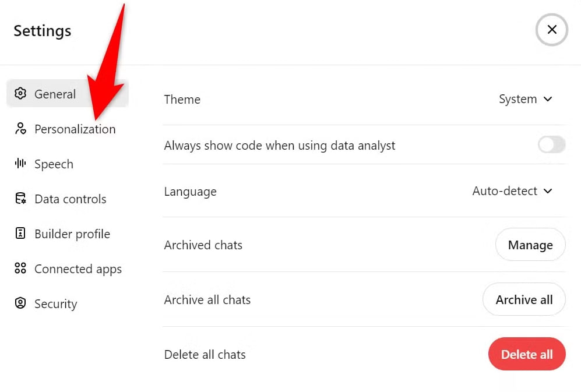581x392 pixels.
Task: Click the red Delete all button
Action: click(x=527, y=354)
